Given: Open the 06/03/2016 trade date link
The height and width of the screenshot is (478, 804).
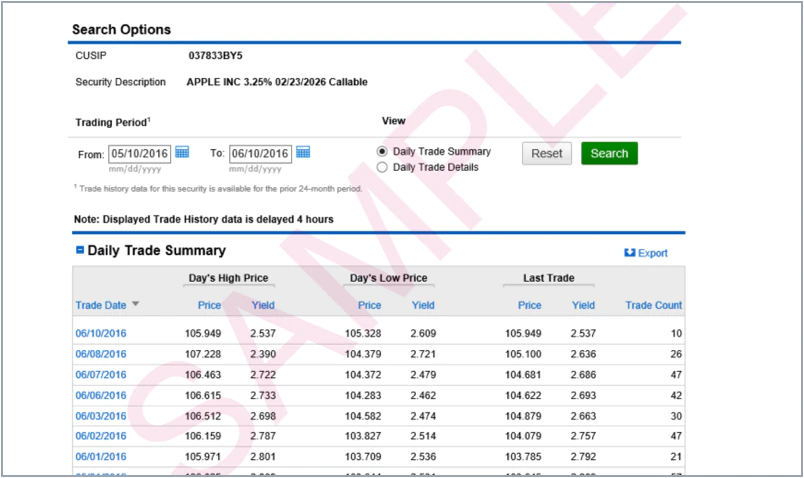Looking at the screenshot, I should click(101, 416).
